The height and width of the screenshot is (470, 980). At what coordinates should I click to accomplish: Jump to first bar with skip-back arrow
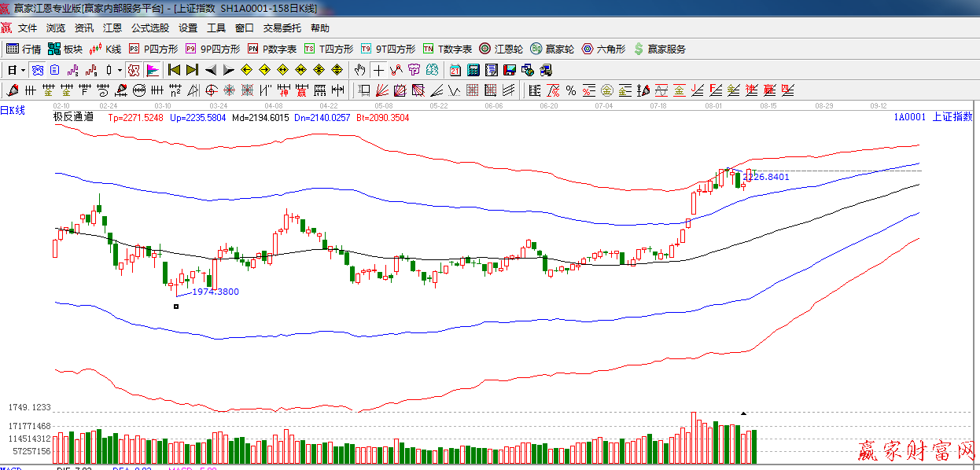(x=175, y=70)
